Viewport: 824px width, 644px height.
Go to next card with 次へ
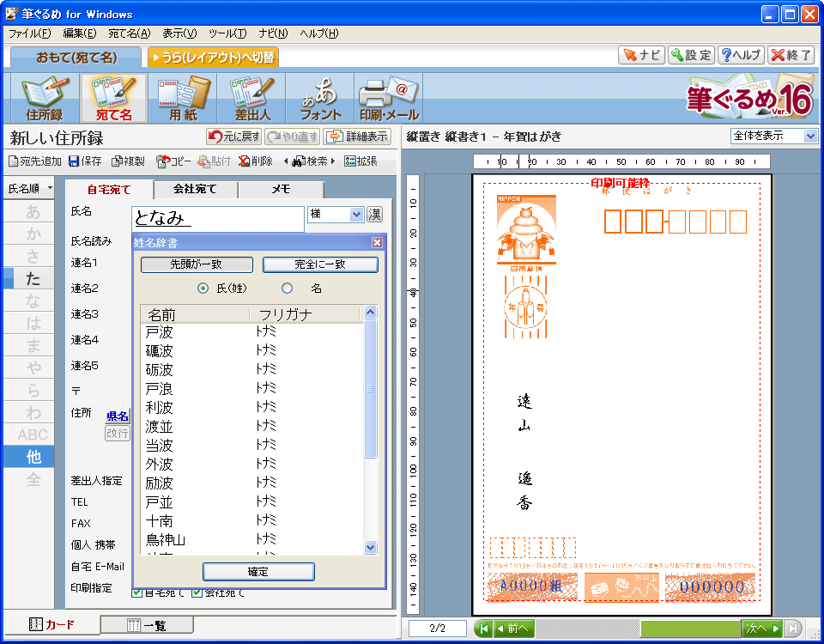click(x=762, y=629)
